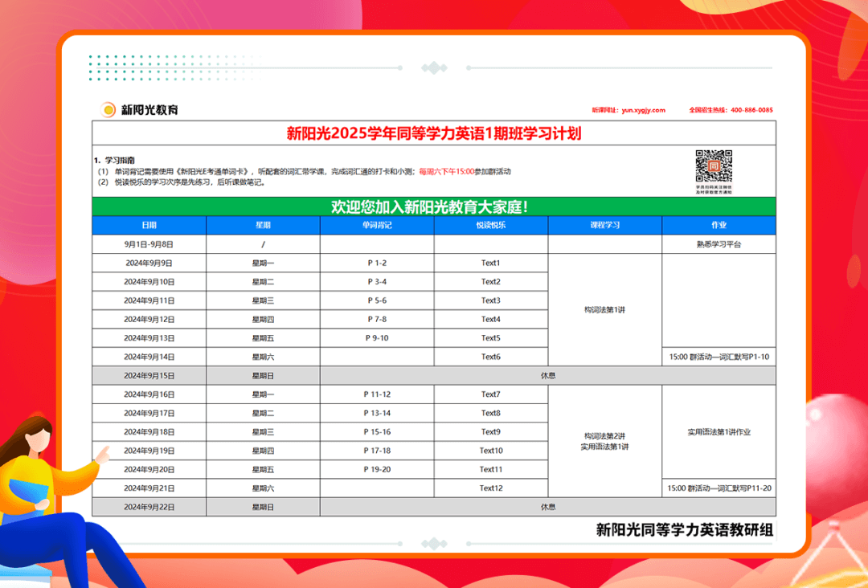Screen dimensions: 868x588
Task: Click 星期六 in the 9月21日 row
Action: tap(263, 488)
